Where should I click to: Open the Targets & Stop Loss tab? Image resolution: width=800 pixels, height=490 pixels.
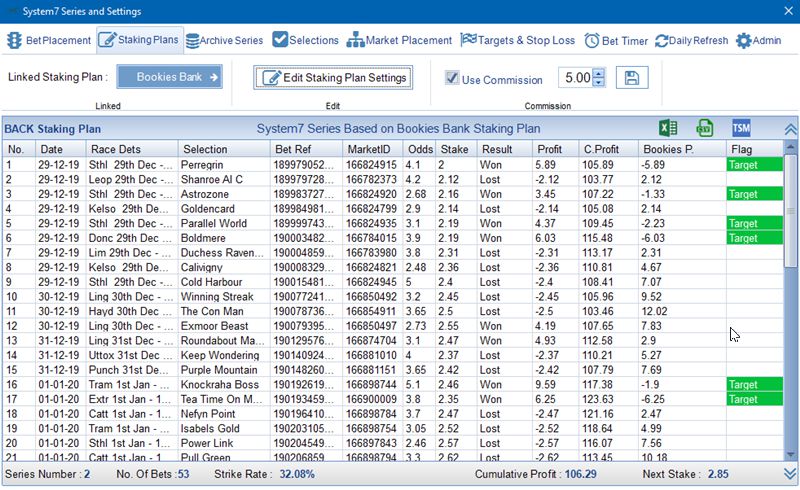[x=517, y=40]
